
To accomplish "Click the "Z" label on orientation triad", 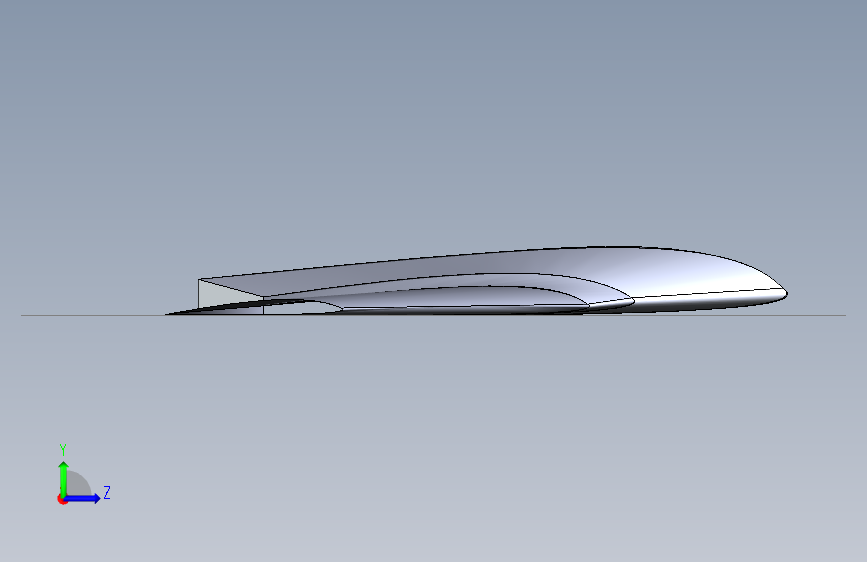I will 107,492.
